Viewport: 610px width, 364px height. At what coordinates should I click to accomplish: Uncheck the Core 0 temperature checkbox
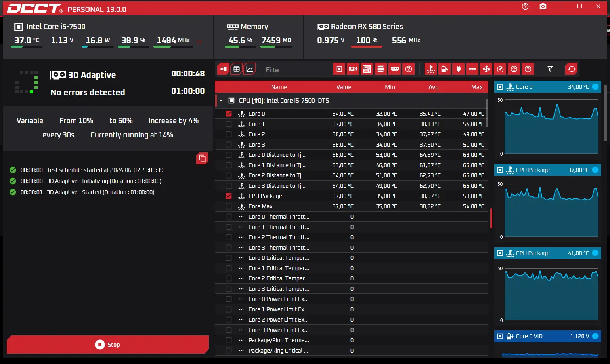229,114
